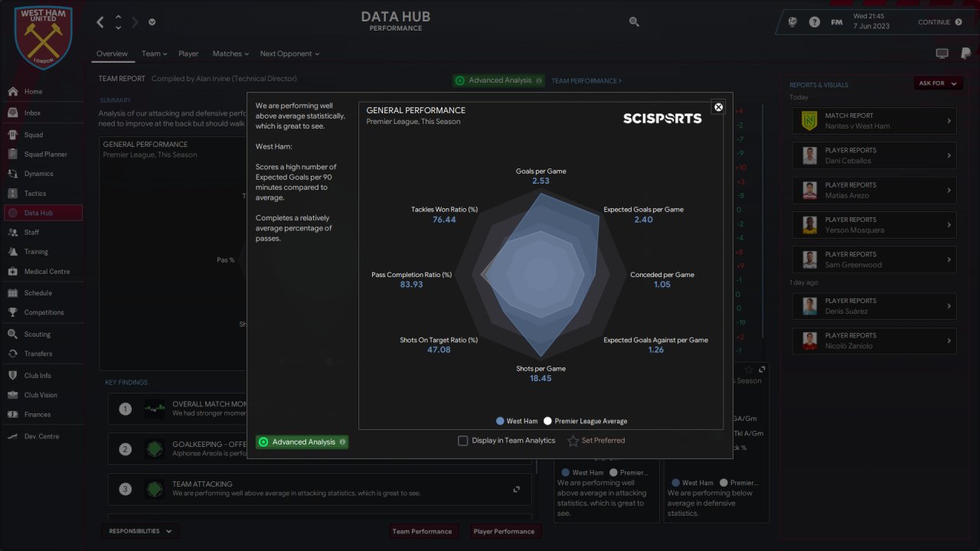Viewport: 980px width, 551px height.
Task: Open the Ask For dropdown
Action: click(x=938, y=83)
